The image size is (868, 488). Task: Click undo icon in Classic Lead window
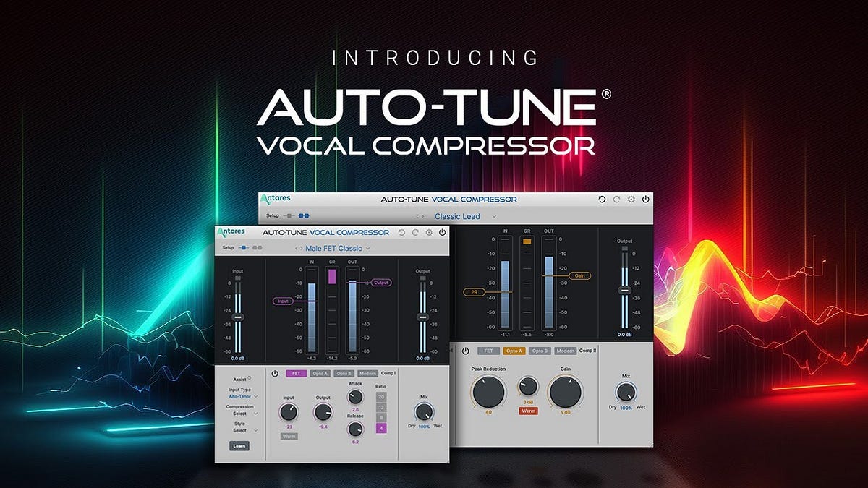pos(602,200)
